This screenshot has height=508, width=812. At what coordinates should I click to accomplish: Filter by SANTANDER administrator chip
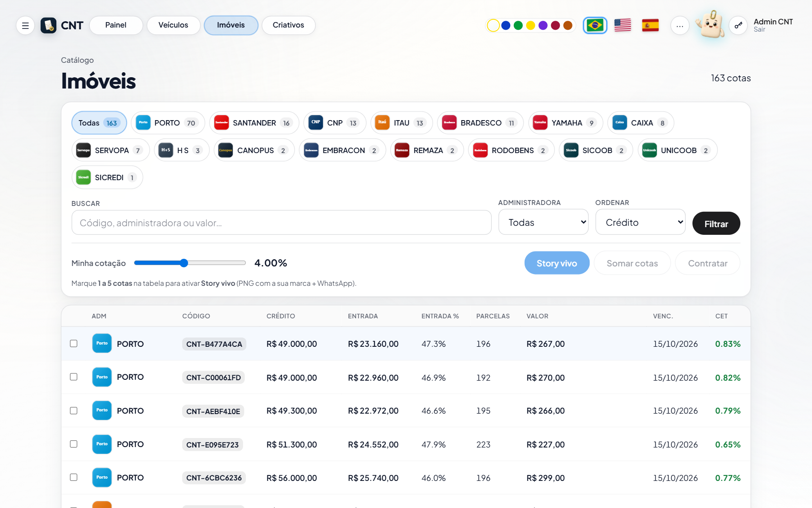point(254,123)
